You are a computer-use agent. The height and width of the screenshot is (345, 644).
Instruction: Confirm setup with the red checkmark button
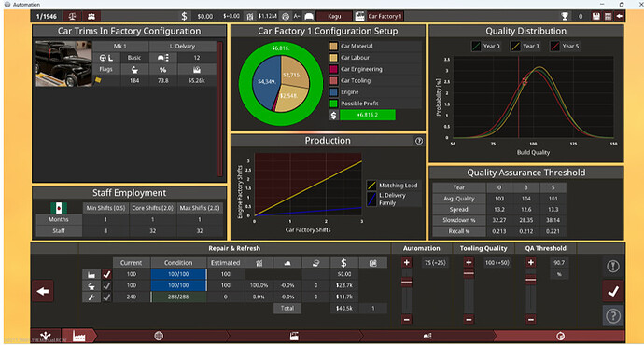click(613, 291)
